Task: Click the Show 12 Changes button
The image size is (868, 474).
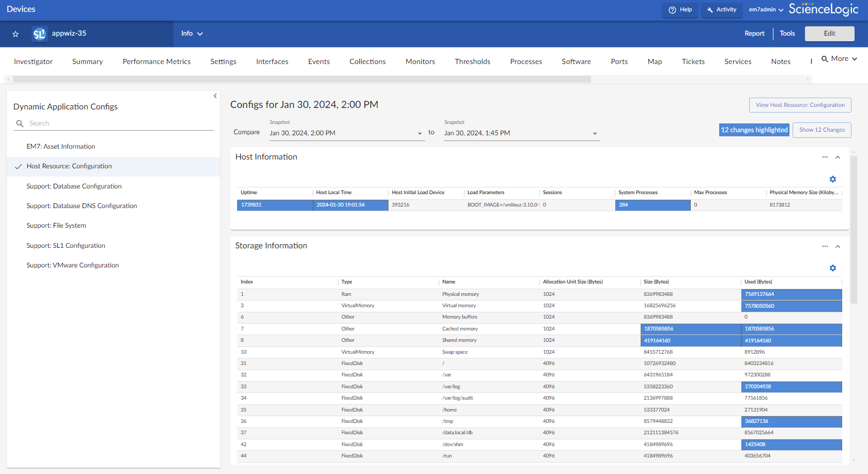Action: [822, 130]
